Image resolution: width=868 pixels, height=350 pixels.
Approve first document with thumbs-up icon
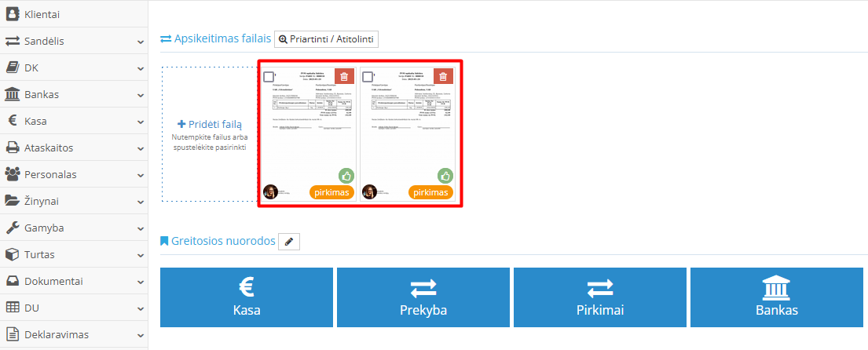[x=346, y=176]
